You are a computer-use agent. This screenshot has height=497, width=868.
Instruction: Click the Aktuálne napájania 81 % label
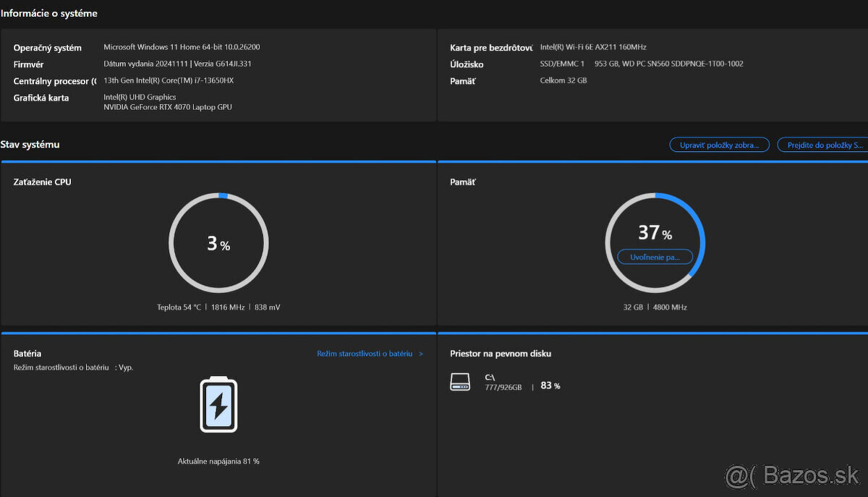pyautogui.click(x=218, y=461)
